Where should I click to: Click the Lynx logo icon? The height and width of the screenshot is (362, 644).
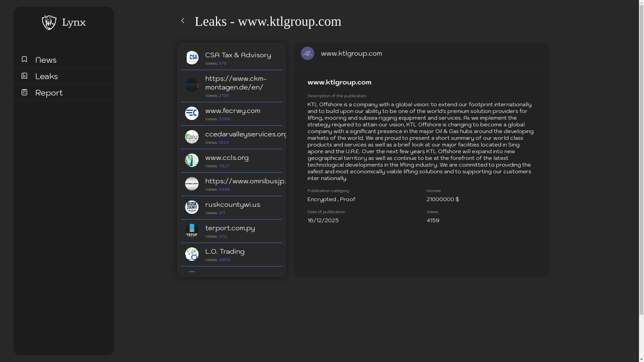point(49,22)
